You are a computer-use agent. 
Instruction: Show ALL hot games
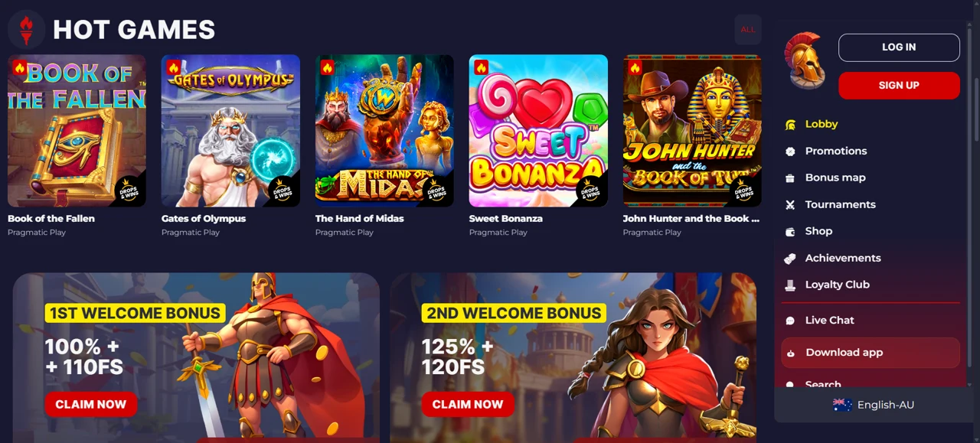pyautogui.click(x=748, y=30)
